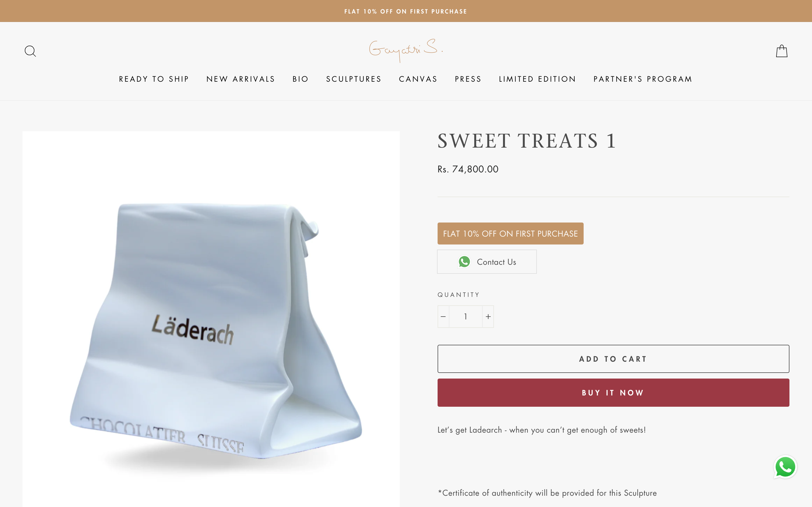Open the Canvas menu item
This screenshot has width=812, height=507.
[x=418, y=79]
